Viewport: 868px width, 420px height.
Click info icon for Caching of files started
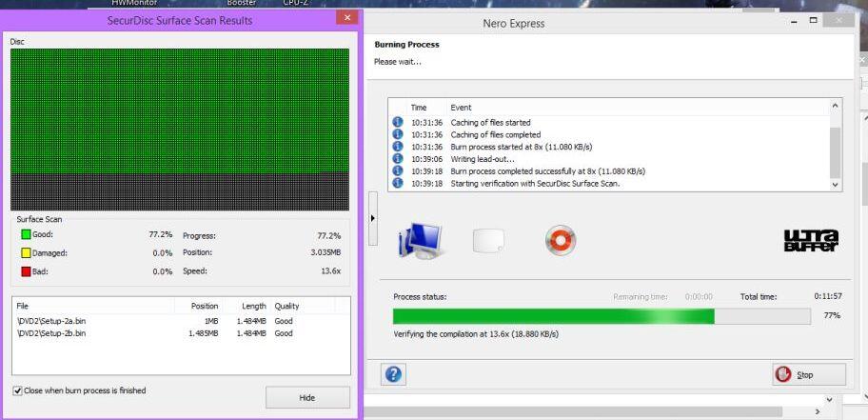pyautogui.click(x=398, y=122)
